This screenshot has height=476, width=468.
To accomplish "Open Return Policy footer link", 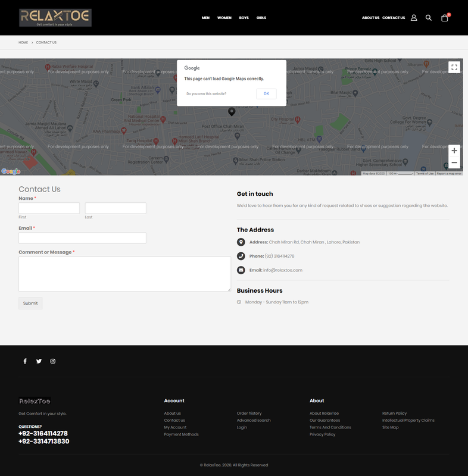I will (395, 414).
